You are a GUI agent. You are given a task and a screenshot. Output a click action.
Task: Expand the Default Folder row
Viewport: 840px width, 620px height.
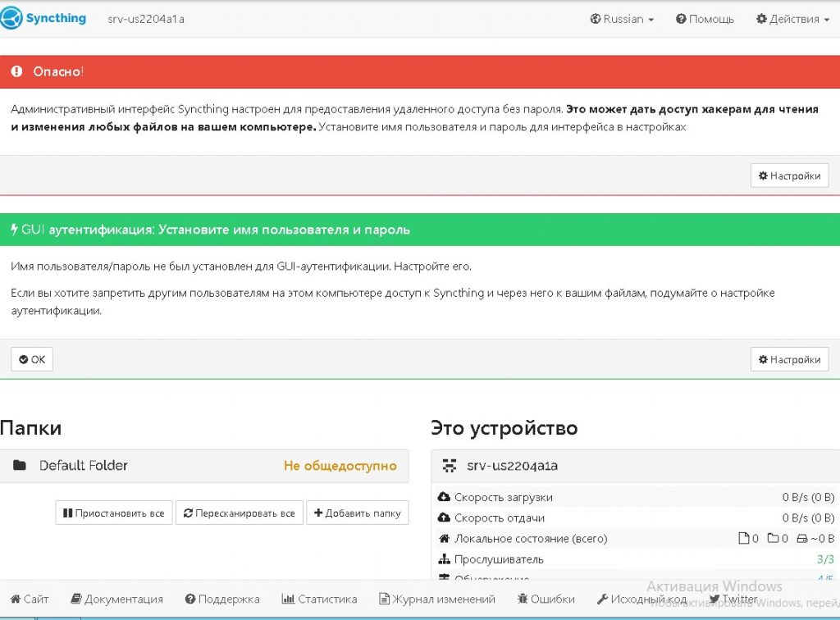click(203, 466)
